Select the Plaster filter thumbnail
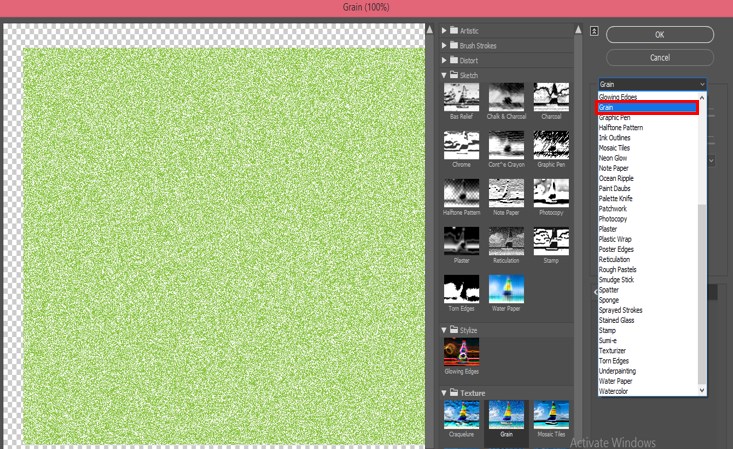The width and height of the screenshot is (733, 449). click(461, 241)
